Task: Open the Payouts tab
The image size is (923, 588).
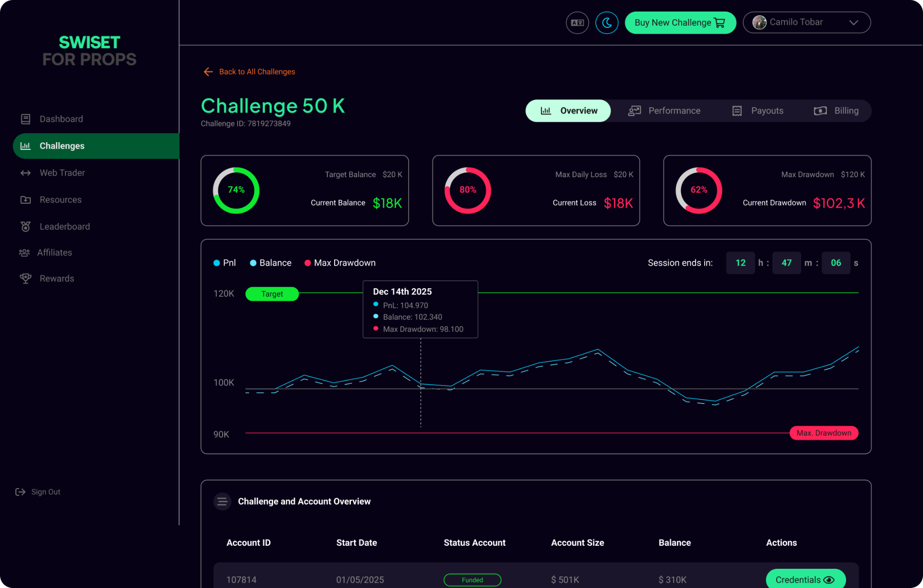Action: tap(758, 111)
